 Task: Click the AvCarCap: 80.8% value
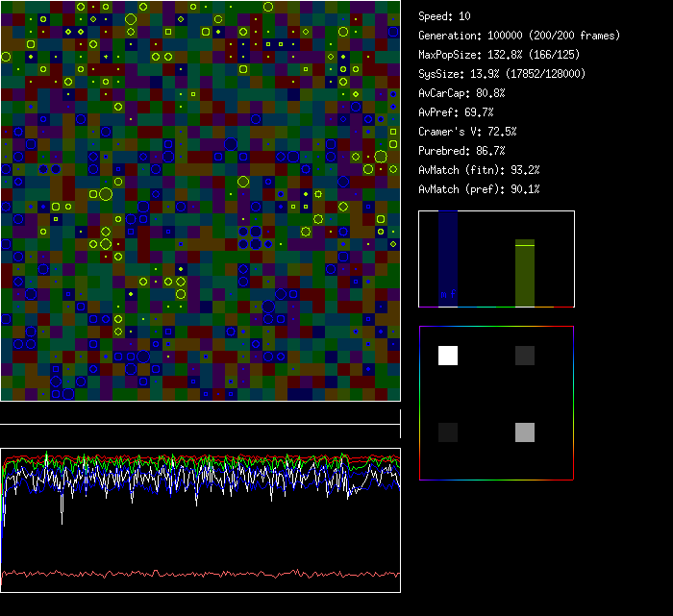[461, 93]
